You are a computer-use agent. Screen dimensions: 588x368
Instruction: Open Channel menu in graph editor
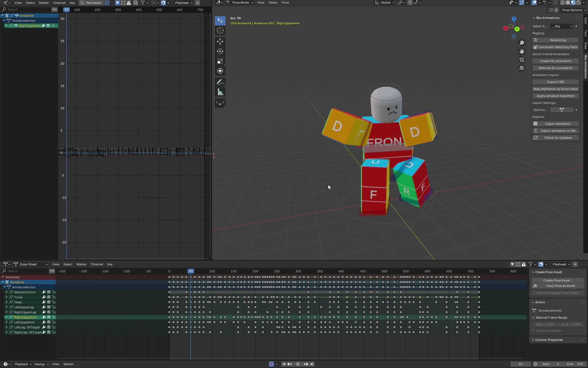click(59, 3)
